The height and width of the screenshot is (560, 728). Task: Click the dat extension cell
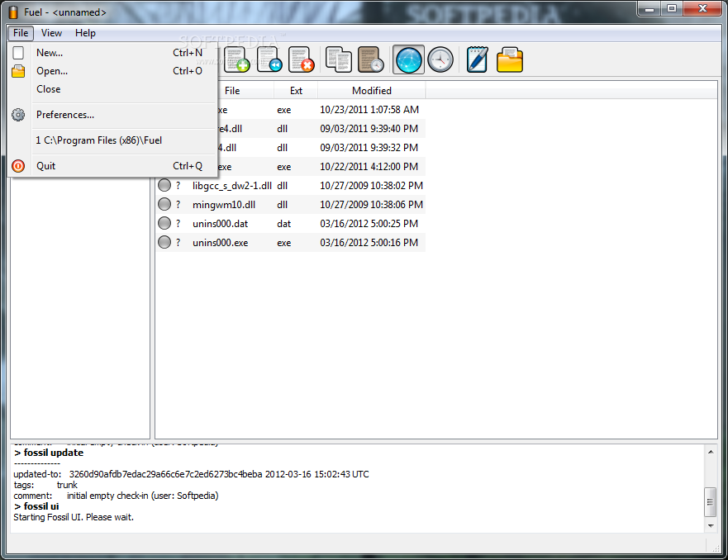(283, 224)
